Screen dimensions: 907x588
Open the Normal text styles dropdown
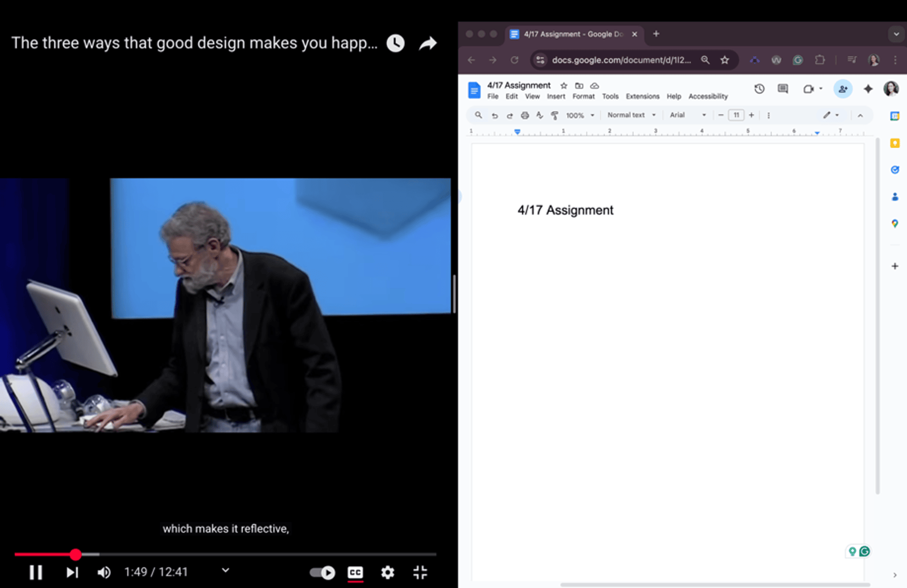click(x=630, y=115)
